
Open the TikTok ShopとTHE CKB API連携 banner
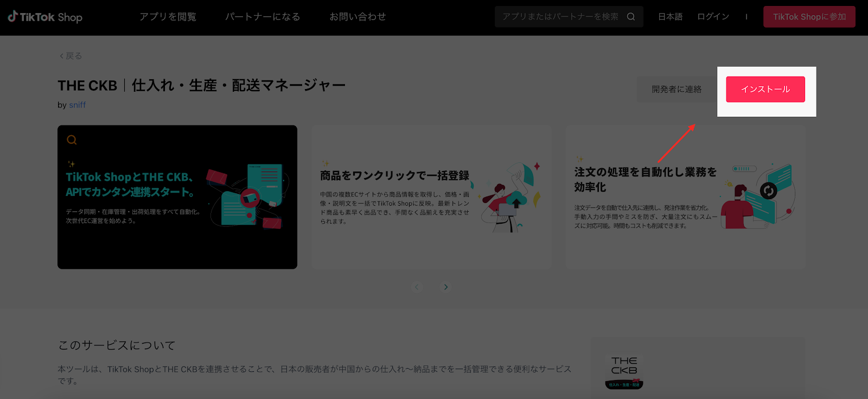pos(177,197)
